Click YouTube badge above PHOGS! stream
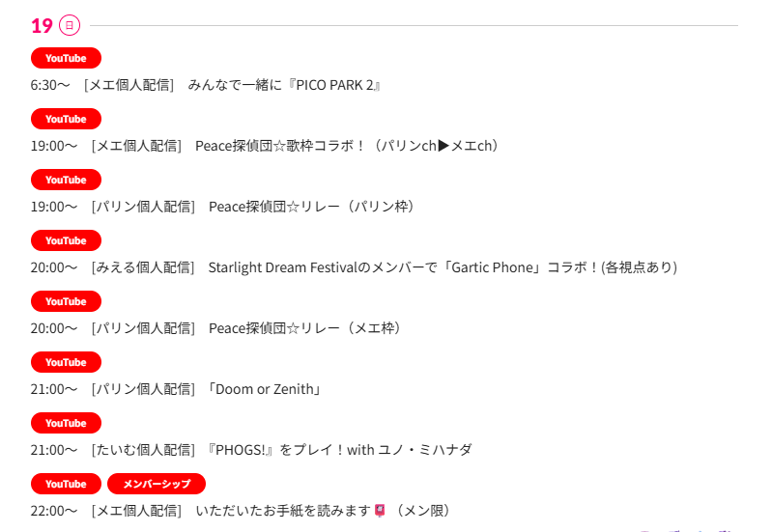The image size is (772, 532). tap(66, 423)
